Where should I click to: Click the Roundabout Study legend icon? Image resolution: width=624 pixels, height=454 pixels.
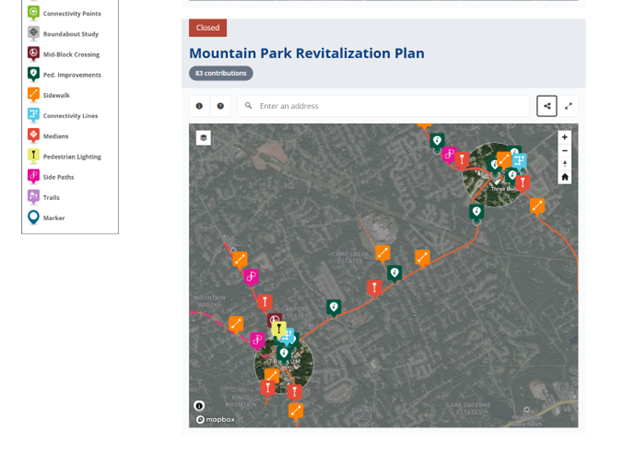pyautogui.click(x=33, y=33)
